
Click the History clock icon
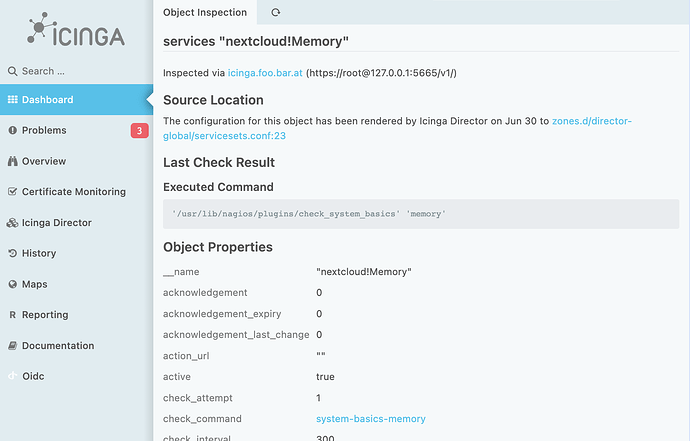point(13,254)
